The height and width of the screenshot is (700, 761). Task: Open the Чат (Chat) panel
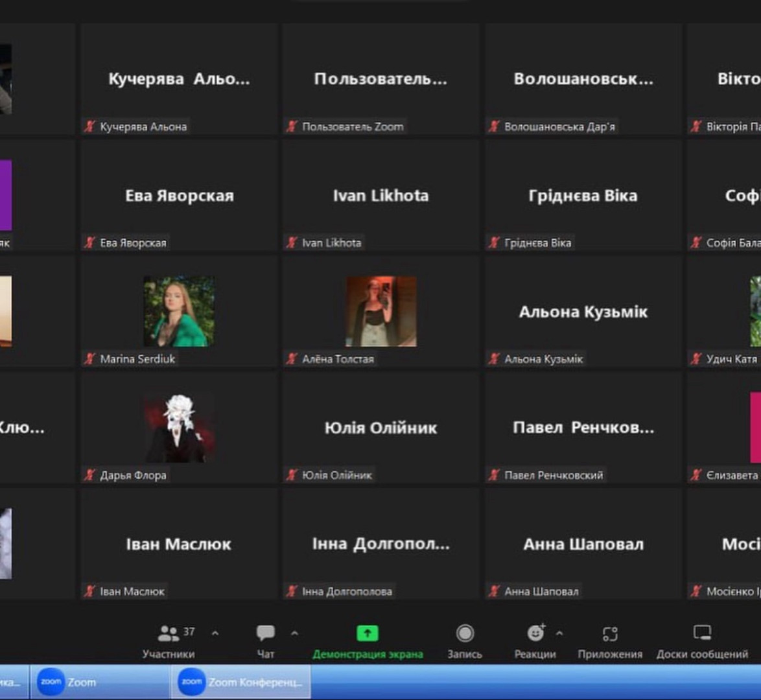[x=266, y=633]
